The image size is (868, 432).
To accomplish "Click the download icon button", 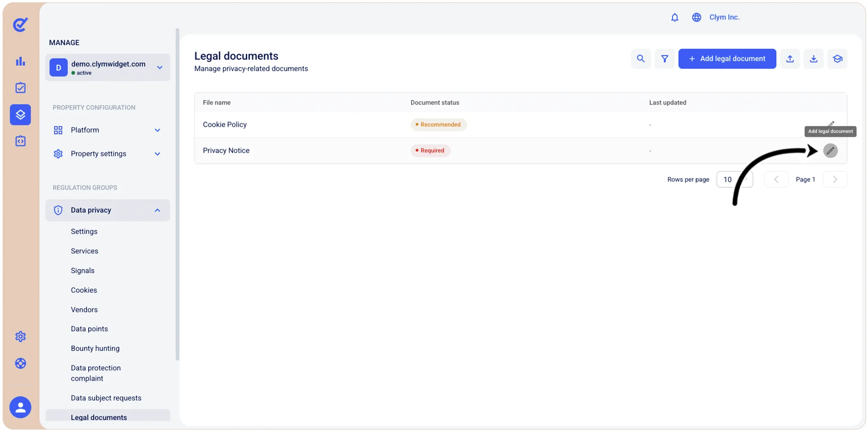I will (x=814, y=59).
